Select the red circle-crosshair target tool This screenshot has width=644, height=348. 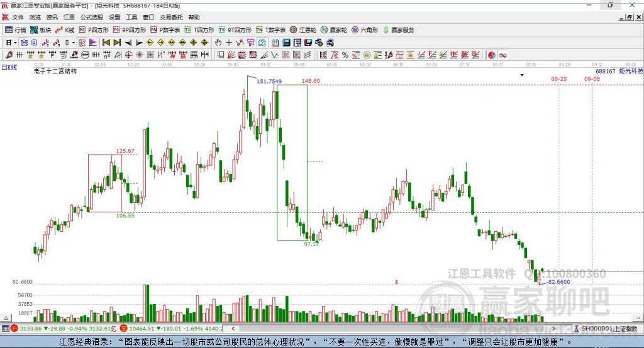(128, 55)
